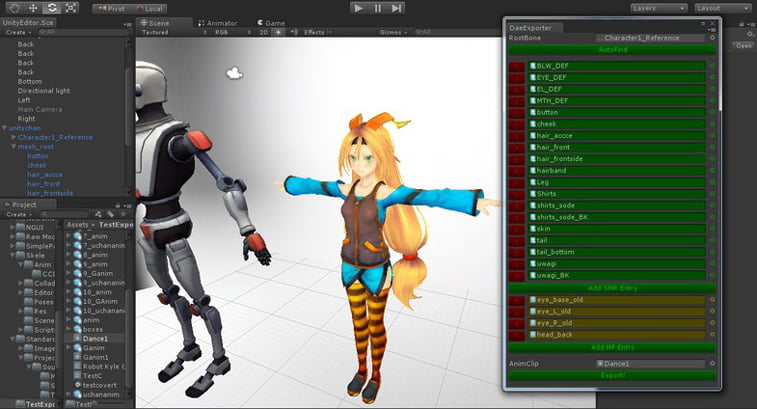Toggle 2D scene view mode
757x409 pixels.
coord(264,32)
